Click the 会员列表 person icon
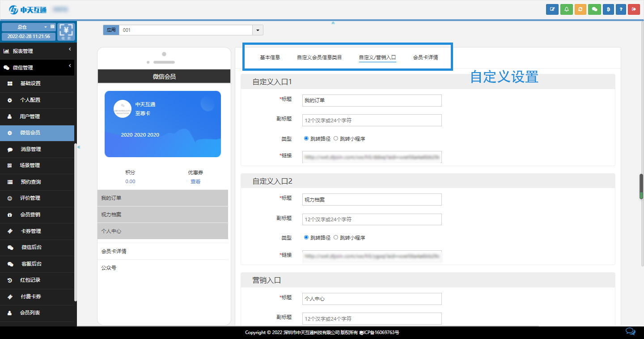 click(x=10, y=313)
